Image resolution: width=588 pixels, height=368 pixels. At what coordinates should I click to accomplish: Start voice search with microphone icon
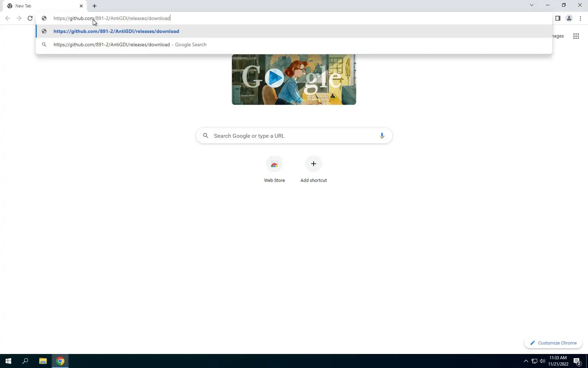click(382, 136)
